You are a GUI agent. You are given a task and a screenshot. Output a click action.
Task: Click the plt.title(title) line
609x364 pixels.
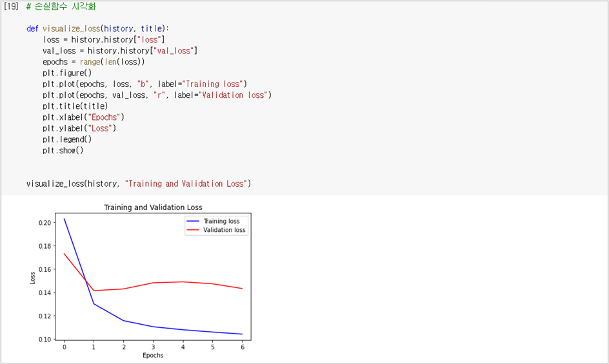pyautogui.click(x=75, y=106)
